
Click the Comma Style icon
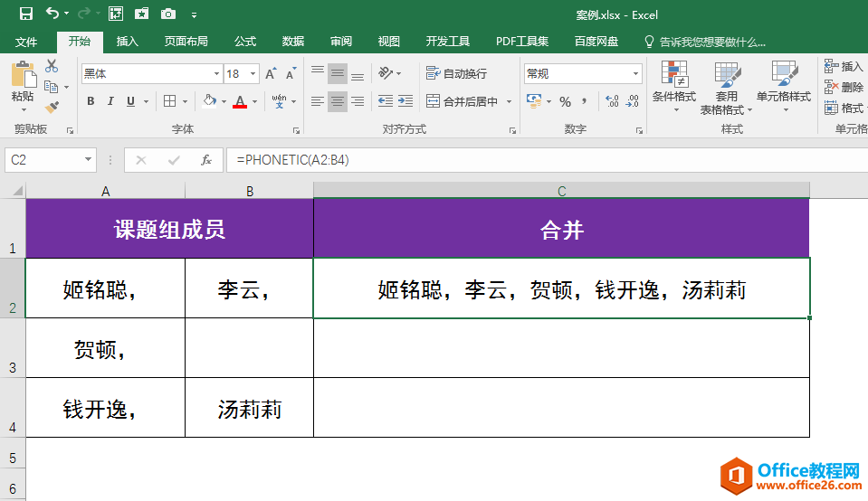[x=585, y=101]
